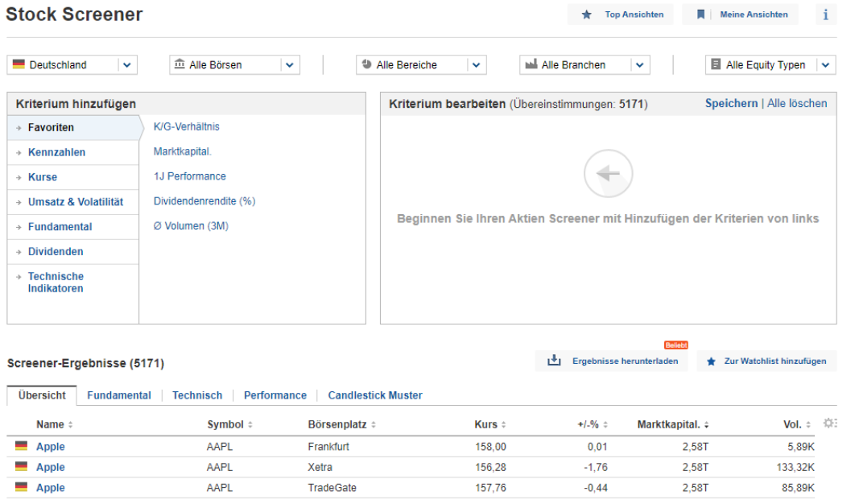Screen dimensions: 855x504
Task: Click the star icon on Zur Watchlist hinzufügen
Action: [710, 361]
